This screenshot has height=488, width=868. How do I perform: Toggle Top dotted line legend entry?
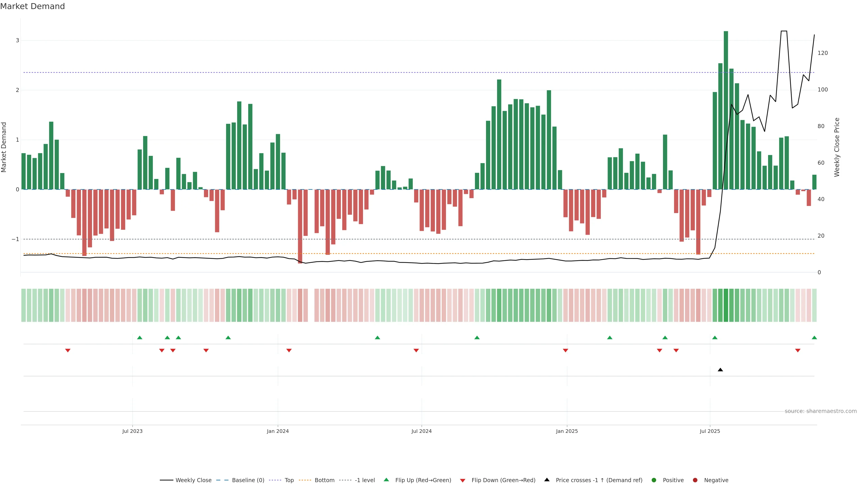(x=289, y=480)
